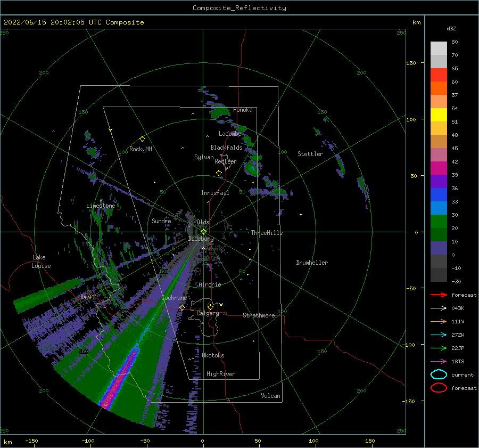Click the 'current' legend text

pos(463,375)
